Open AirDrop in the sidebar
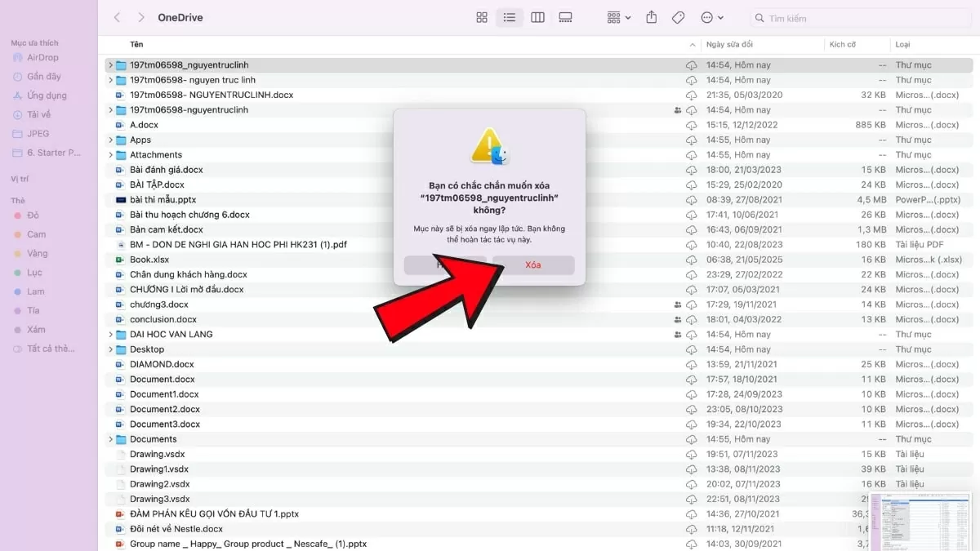980x551 pixels. (42, 58)
